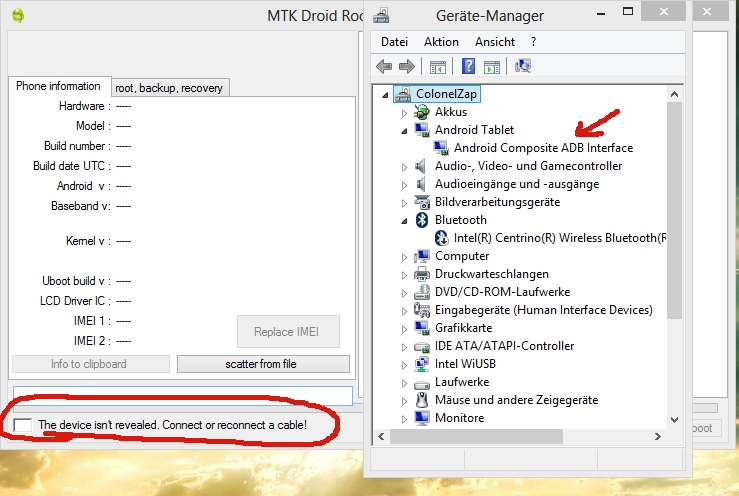Open the Aktion menu
739x496 pixels.
(441, 42)
